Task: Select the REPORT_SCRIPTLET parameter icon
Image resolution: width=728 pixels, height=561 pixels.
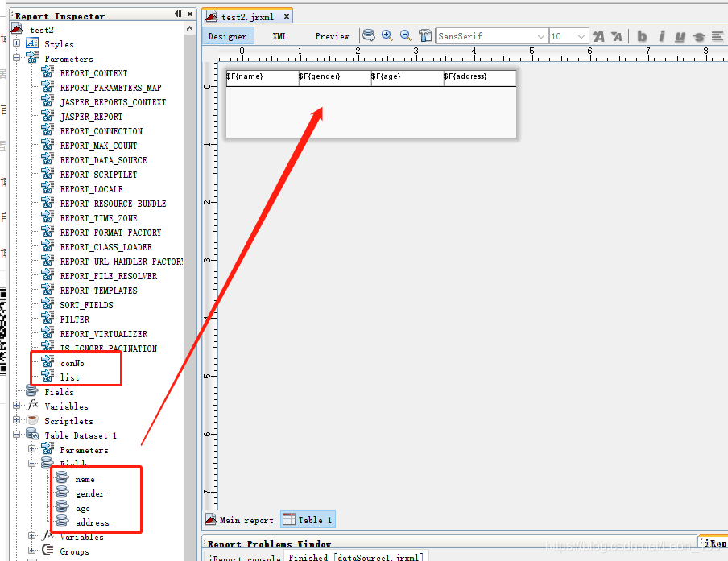Action: pyautogui.click(x=48, y=173)
